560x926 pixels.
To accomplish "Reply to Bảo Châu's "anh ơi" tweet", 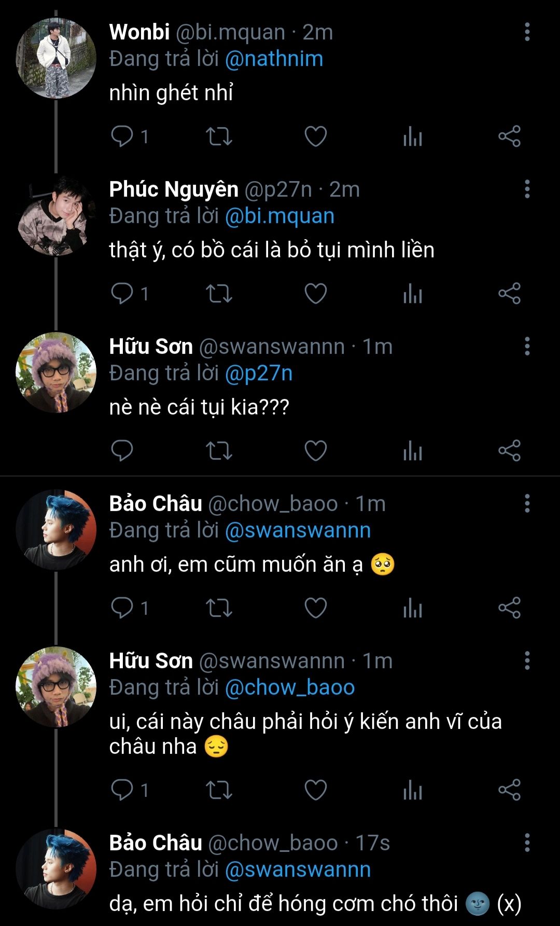I will click(122, 607).
